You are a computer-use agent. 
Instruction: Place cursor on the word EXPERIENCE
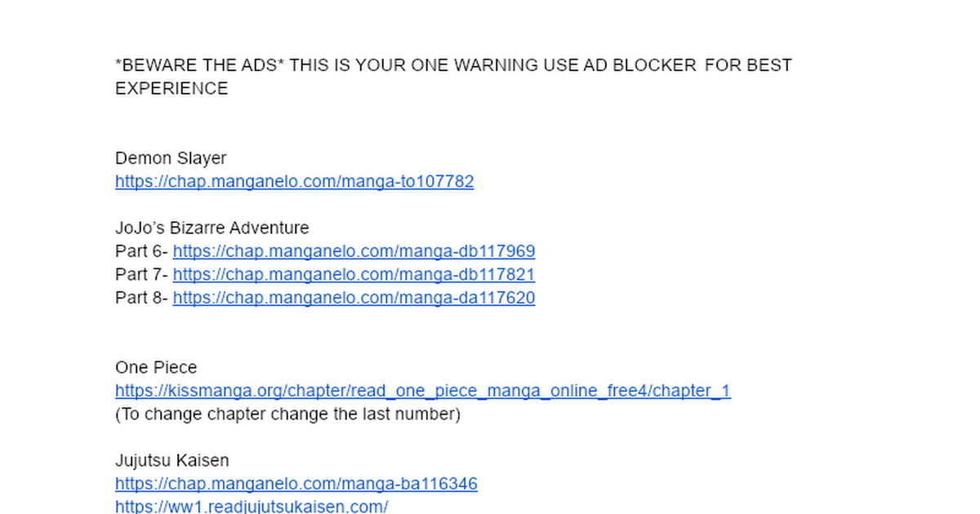click(x=171, y=89)
